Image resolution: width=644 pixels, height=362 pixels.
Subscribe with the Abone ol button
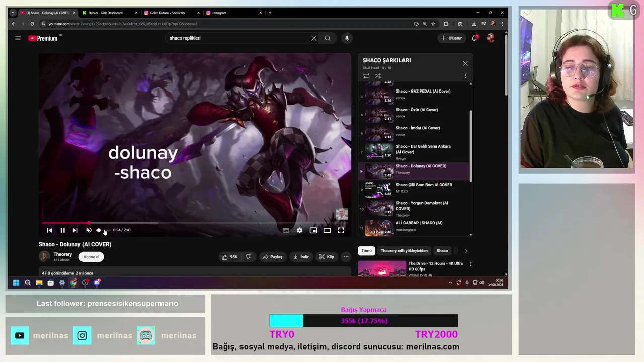click(x=91, y=257)
